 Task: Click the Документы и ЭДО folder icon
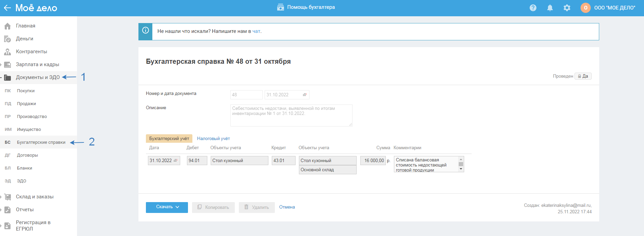coord(7,78)
